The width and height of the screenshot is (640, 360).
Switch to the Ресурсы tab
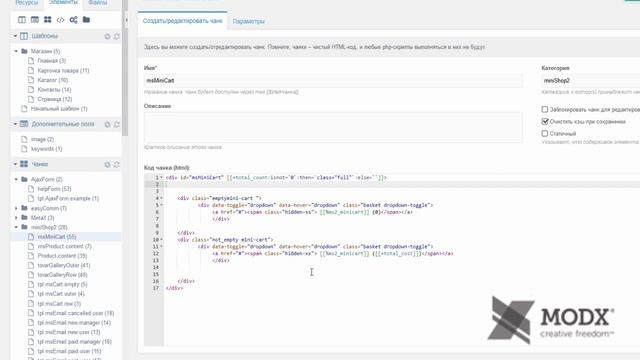tap(27, 3)
